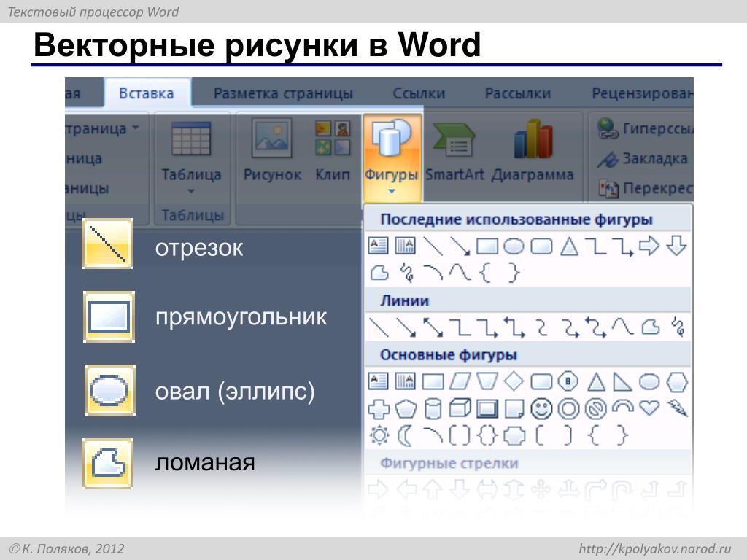Pick right arrow in recently used shapes

point(649,246)
